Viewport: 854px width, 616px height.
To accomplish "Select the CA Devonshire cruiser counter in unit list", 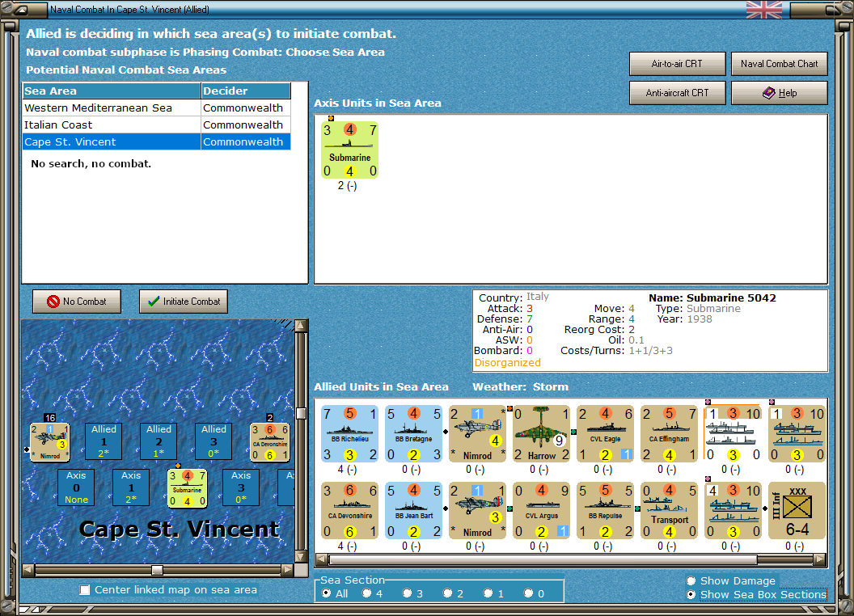I will point(349,510).
